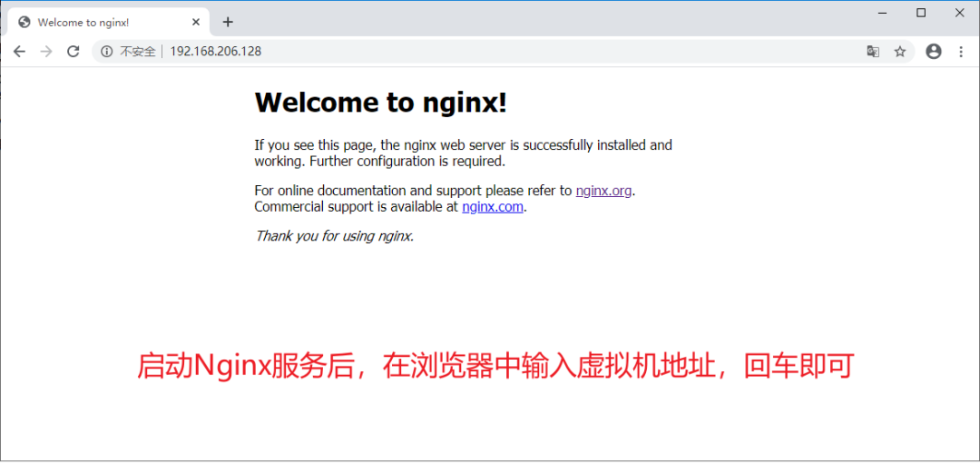Minimize the browser window
The image size is (980, 464).
883,13
